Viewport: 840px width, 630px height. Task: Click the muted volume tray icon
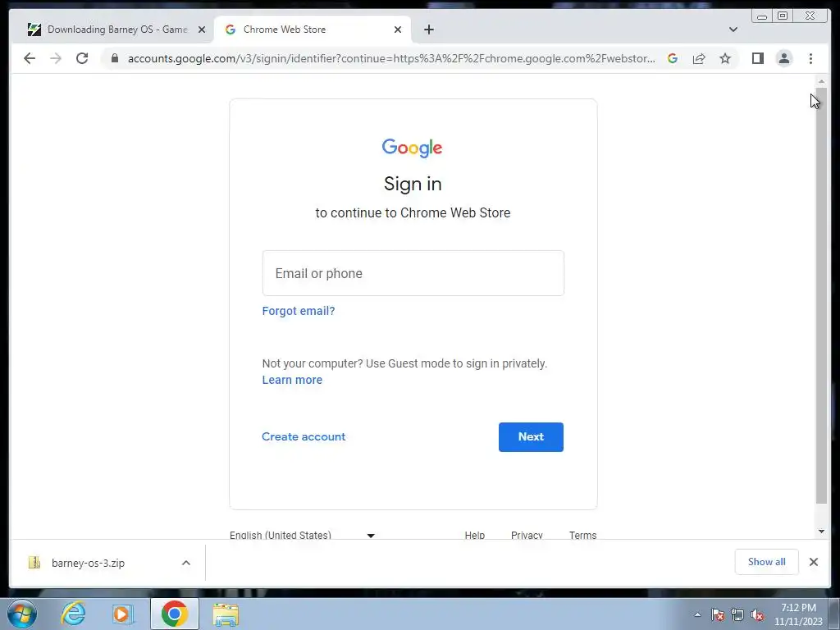[757, 614]
